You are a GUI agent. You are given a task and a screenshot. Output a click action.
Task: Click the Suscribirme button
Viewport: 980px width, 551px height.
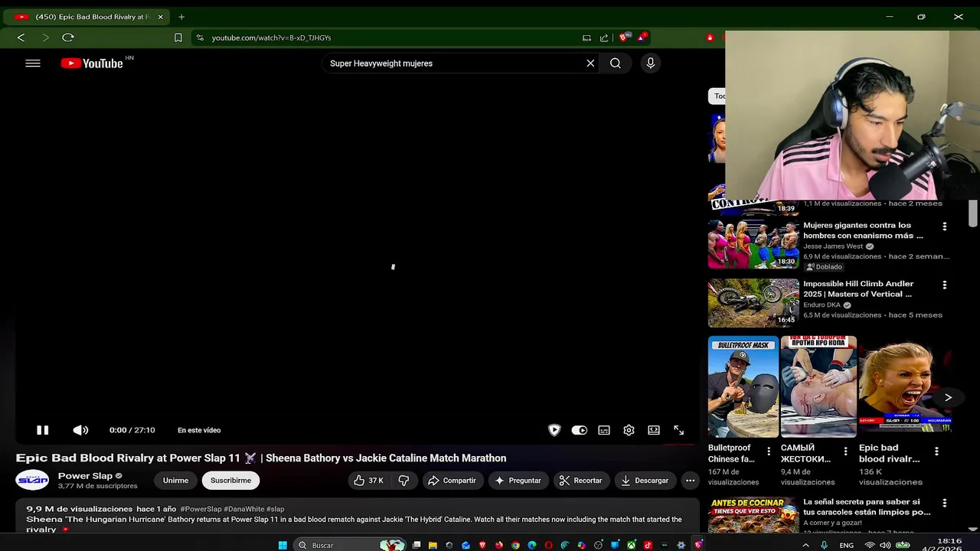point(230,481)
